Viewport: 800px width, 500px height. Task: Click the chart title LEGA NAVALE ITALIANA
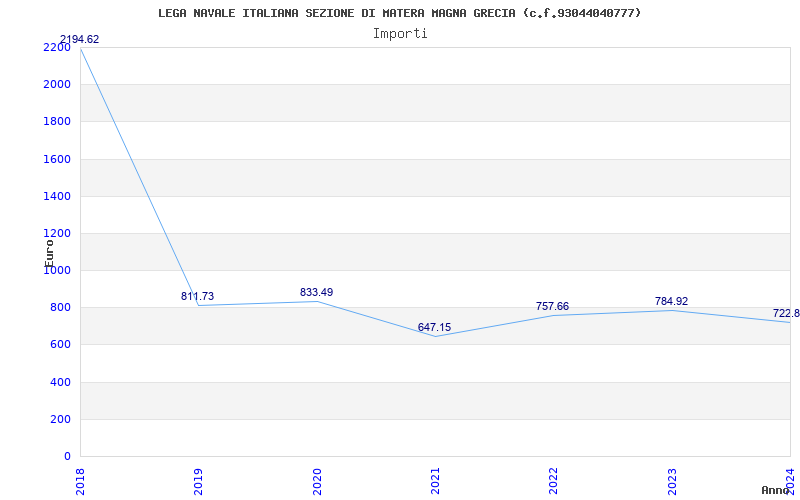[399, 13]
